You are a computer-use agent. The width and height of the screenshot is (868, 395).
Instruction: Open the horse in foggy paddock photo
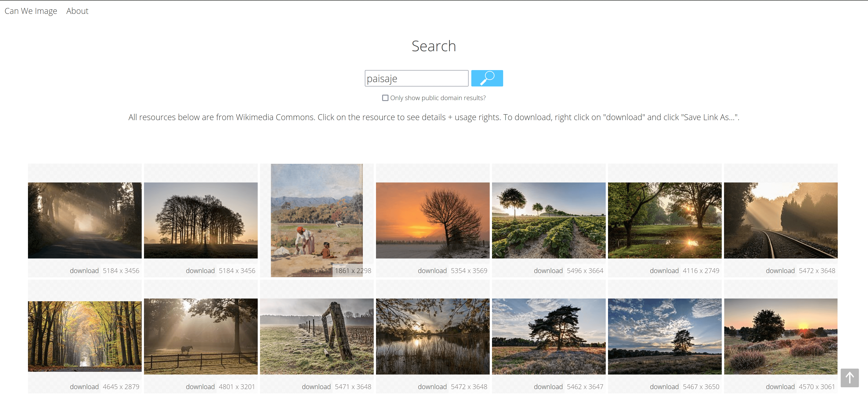coord(200,336)
